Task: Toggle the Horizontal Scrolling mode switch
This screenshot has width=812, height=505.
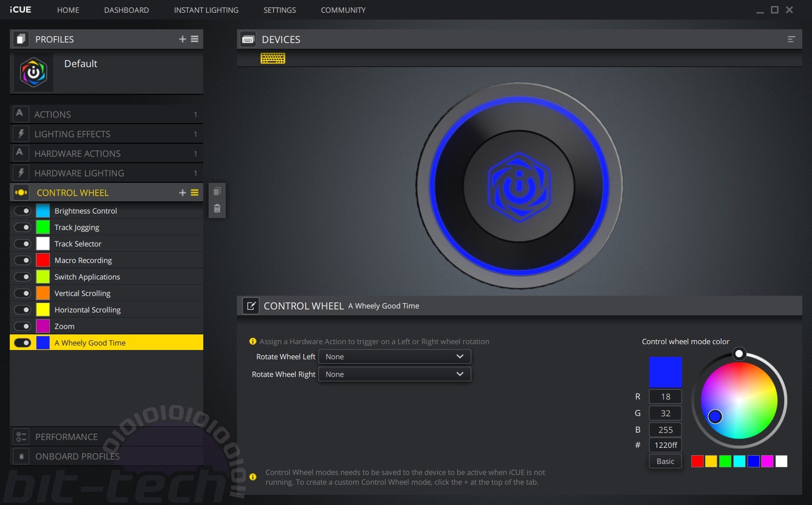Action: pos(22,309)
